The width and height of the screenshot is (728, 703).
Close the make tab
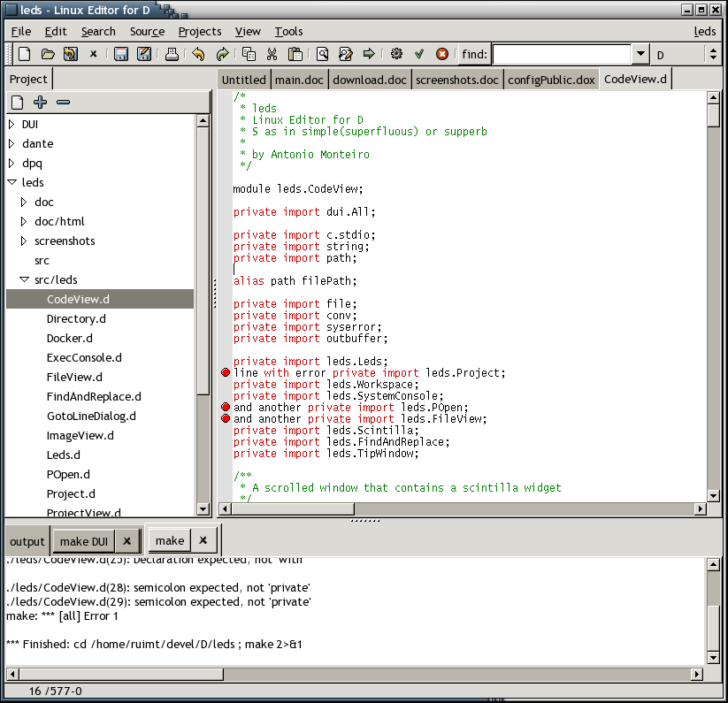click(x=203, y=540)
